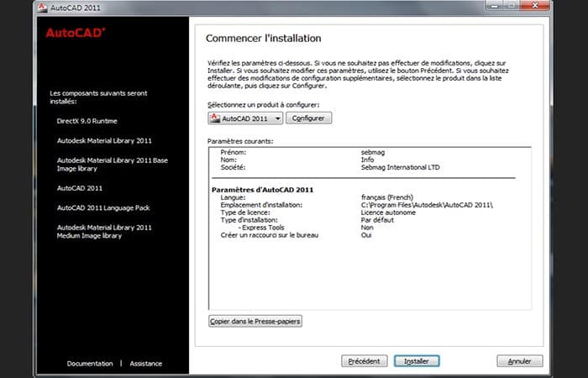Open the Assistance link

(146, 364)
